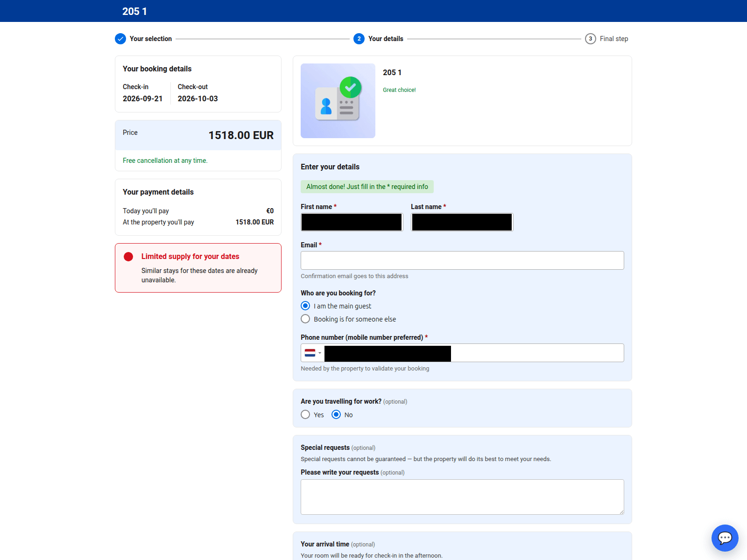Click the property ID card thumbnail image
The width and height of the screenshot is (747, 560).
click(x=338, y=101)
